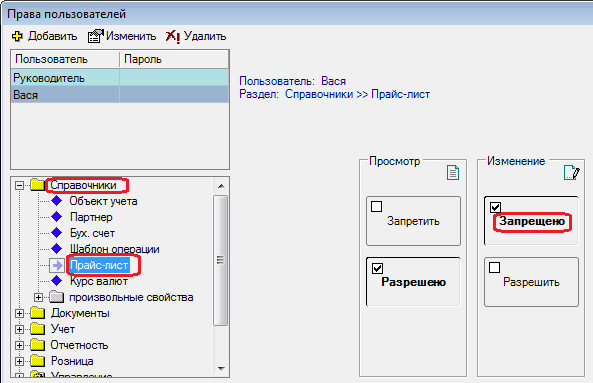Expand the Отчетность tree node
The width and height of the screenshot is (593, 383).
(x=19, y=345)
